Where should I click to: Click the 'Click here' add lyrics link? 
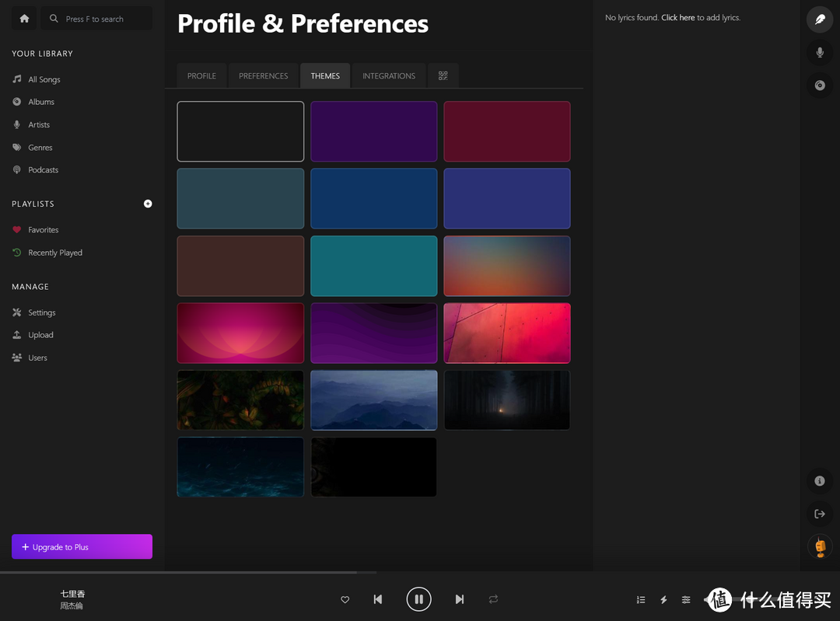point(677,18)
